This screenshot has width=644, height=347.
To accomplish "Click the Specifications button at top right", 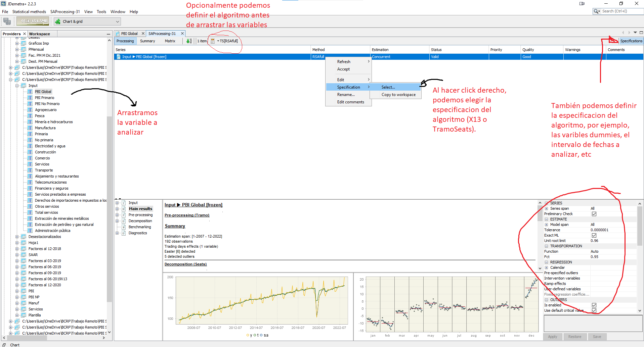I will [631, 41].
